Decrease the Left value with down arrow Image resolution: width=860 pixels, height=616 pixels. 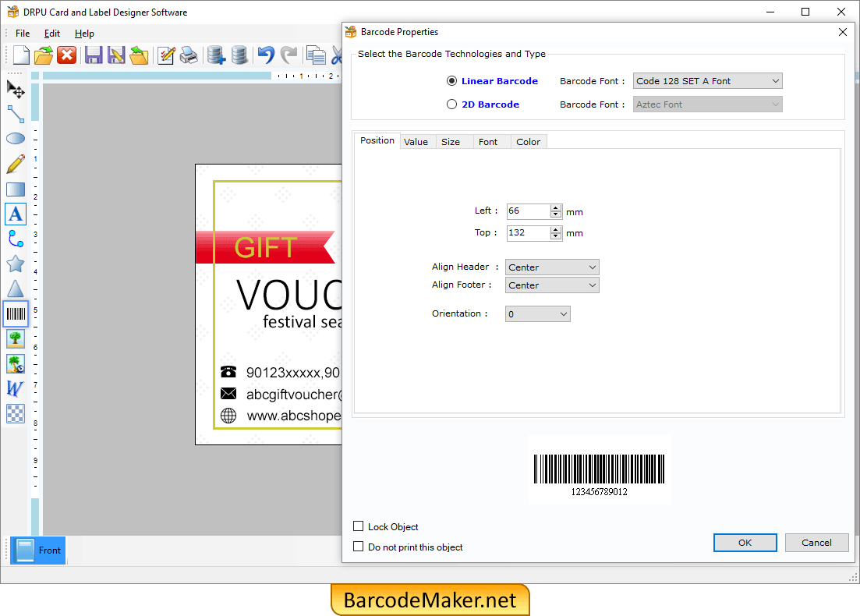556,214
